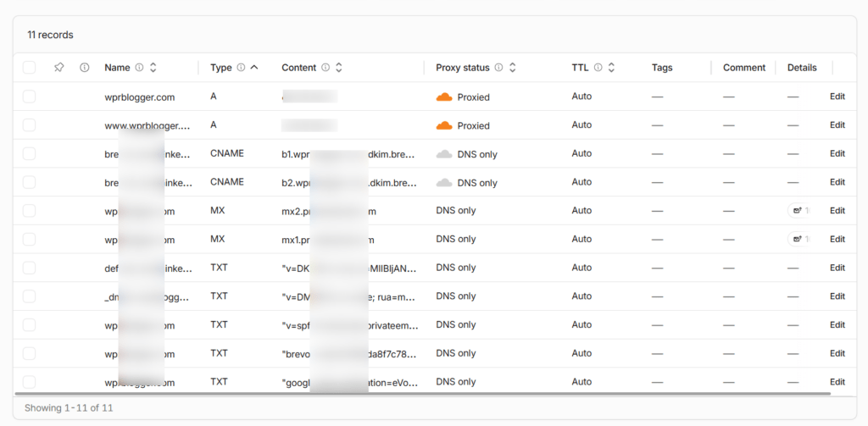
Task: Check the box for the brevo TXT record
Action: click(x=29, y=353)
